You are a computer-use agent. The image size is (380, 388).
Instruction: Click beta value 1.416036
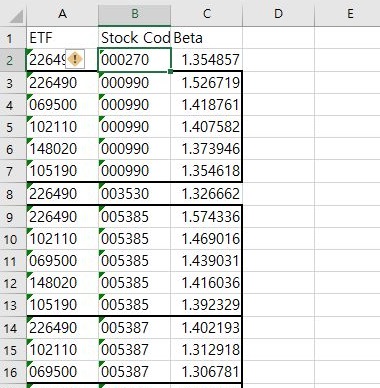coord(206,283)
